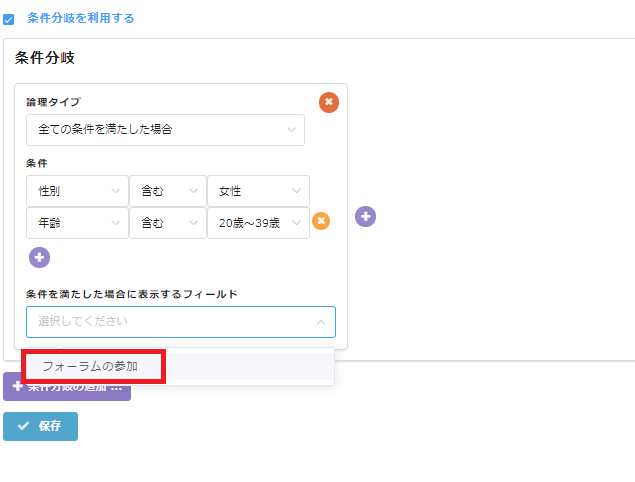Select フォーラムの参加 from the dropdown list
Viewport: 635px width, 482px height.
point(92,366)
